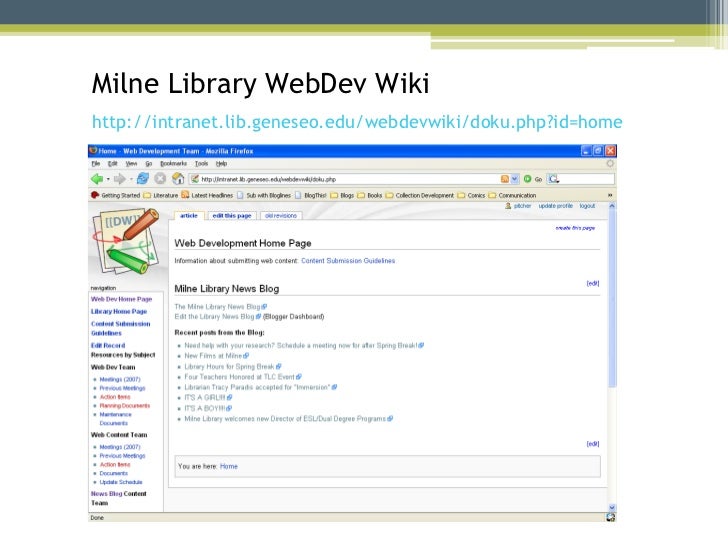Open the Forward button history dropdown arrow
The width and height of the screenshot is (728, 546).
[x=131, y=179]
